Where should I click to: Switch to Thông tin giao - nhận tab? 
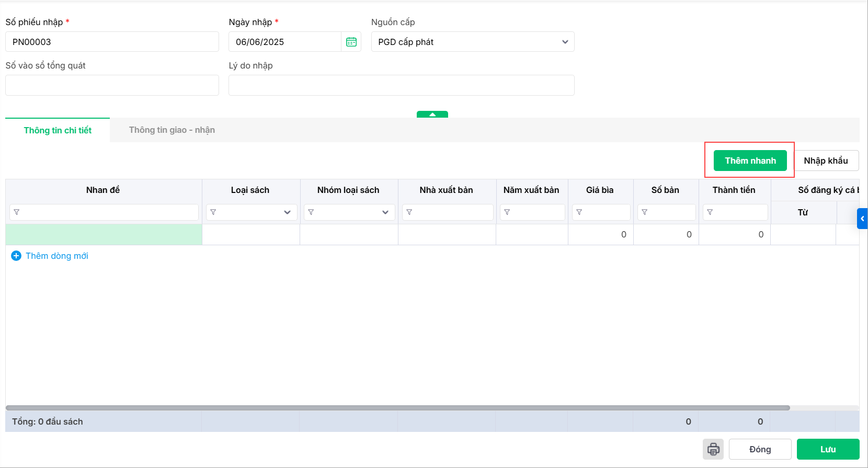point(172,130)
